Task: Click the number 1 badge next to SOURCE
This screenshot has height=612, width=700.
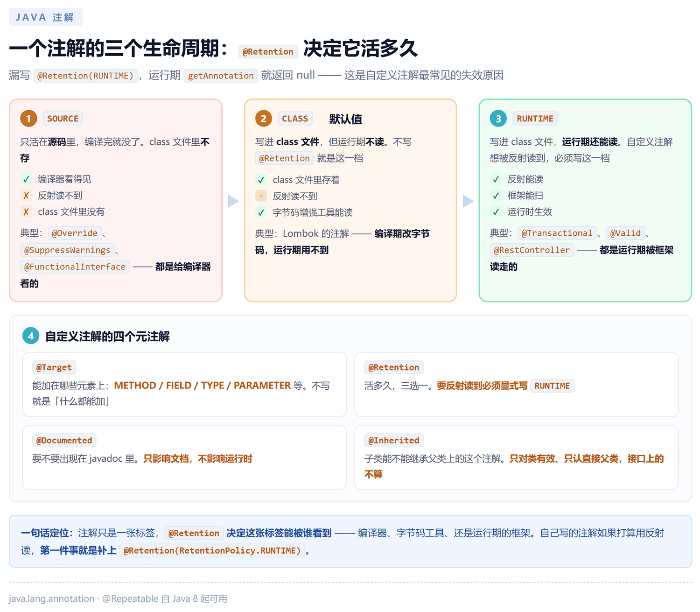Action: click(28, 119)
